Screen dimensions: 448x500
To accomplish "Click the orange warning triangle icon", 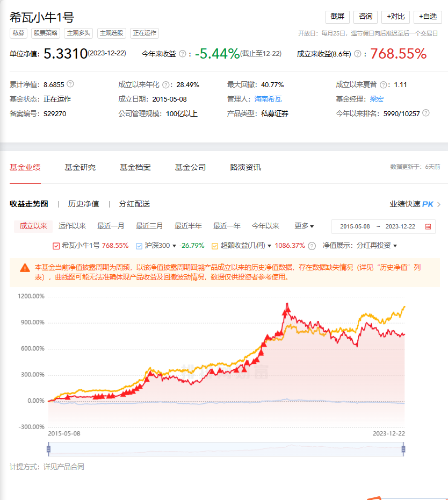I will pyautogui.click(x=25, y=268).
